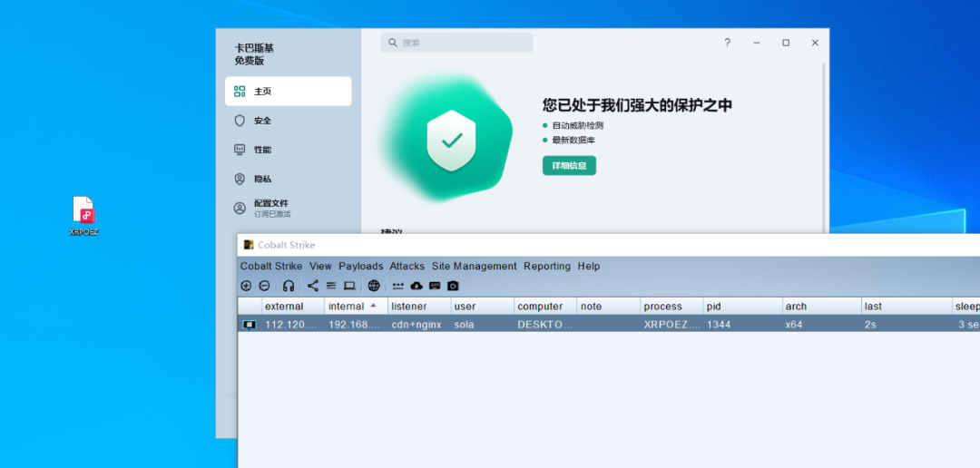Open Downloaded Files cloud icon
The width and height of the screenshot is (980, 468).
pos(416,286)
